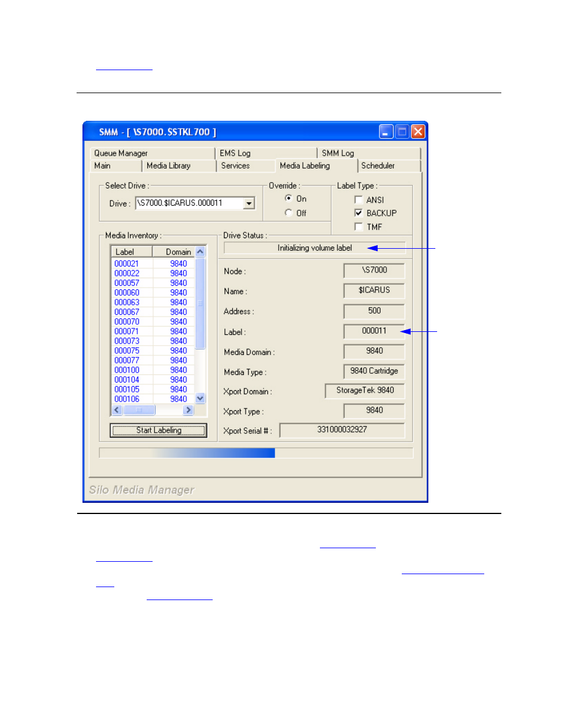Select media label 000105
Image resolution: width=562 pixels, height=728 pixels.
[x=127, y=390]
